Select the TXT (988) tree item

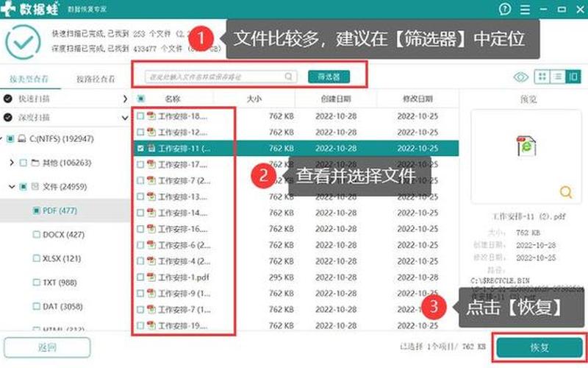[60, 283]
